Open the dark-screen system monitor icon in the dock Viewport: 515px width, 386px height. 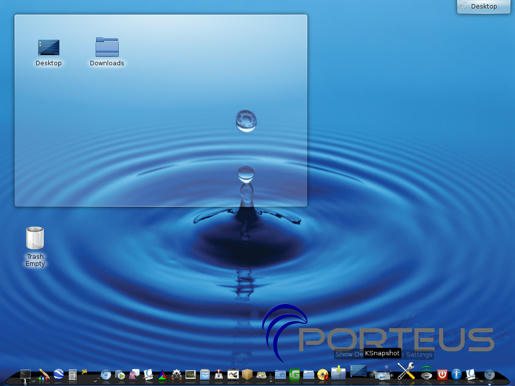coord(191,375)
